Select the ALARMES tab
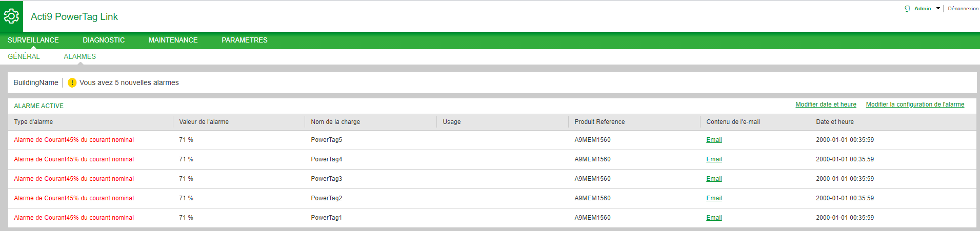 tap(80, 56)
